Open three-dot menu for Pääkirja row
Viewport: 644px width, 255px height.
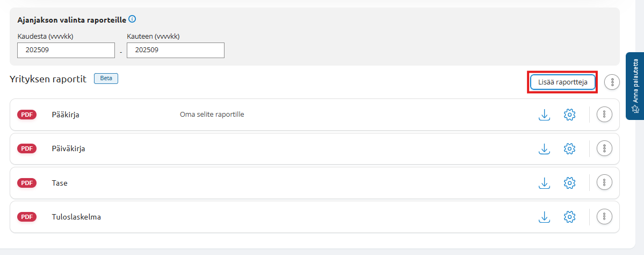(604, 114)
